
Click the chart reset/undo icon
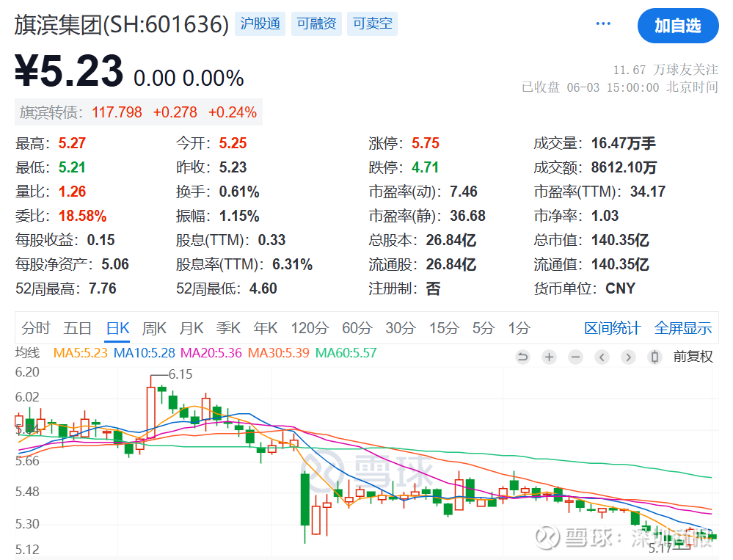coord(522,357)
